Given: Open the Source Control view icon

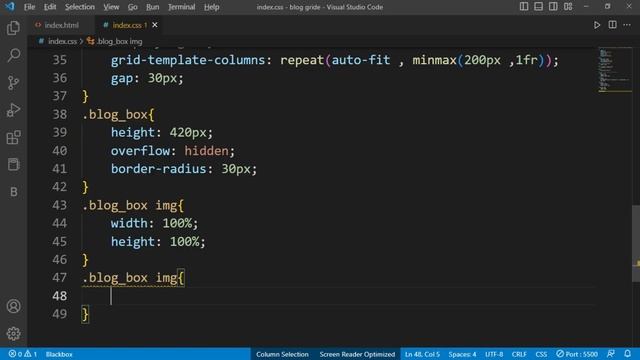Looking at the screenshot, I should click(x=13, y=82).
